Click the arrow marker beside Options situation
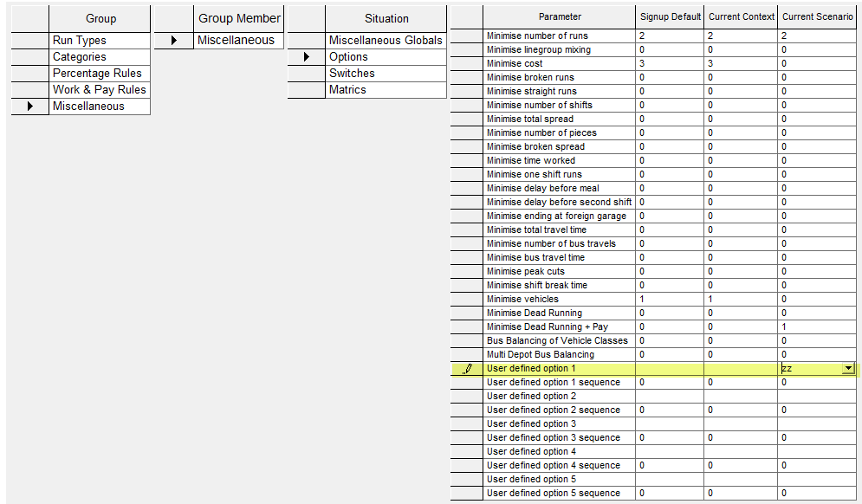 [x=305, y=56]
